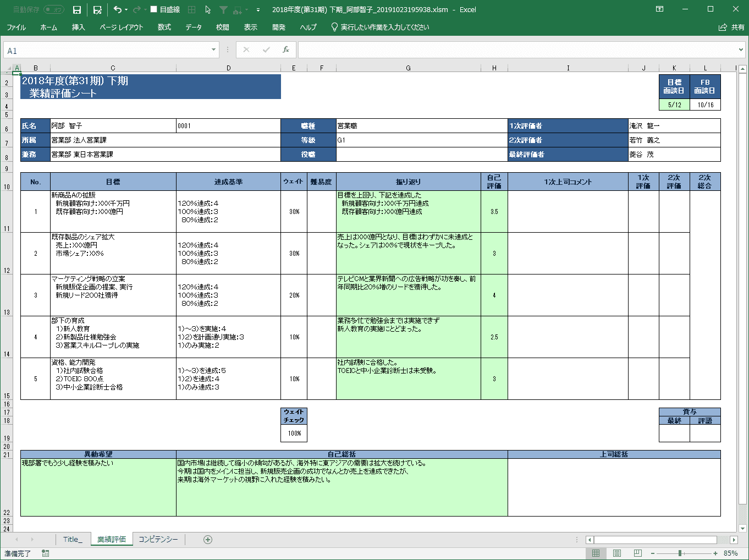
Task: Click the 共有 share button
Action: 731,27
